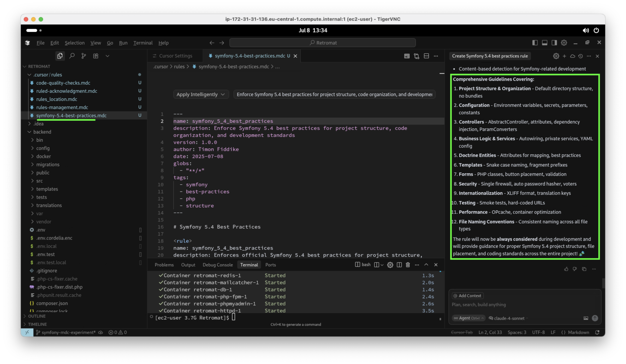
Task: Open the claude-4-sonnet model selector
Action: coord(509,318)
